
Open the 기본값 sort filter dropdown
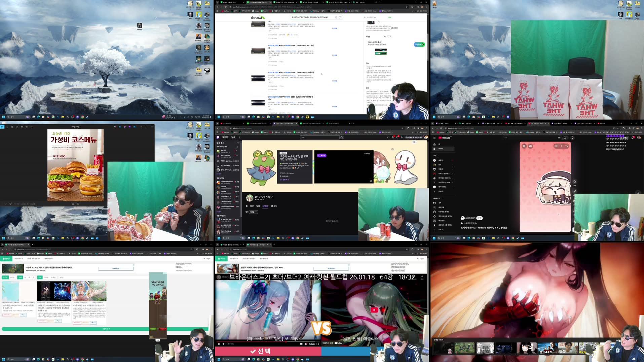pyautogui.click(x=253, y=212)
